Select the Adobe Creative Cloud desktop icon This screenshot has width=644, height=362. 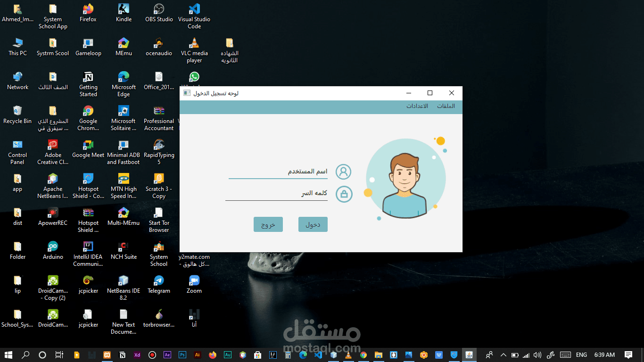click(x=53, y=152)
